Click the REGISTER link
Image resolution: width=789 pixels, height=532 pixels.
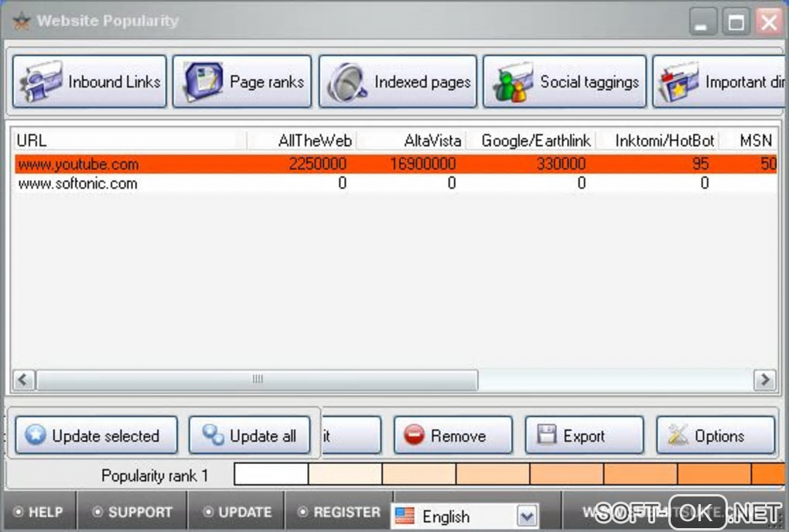[x=340, y=512]
